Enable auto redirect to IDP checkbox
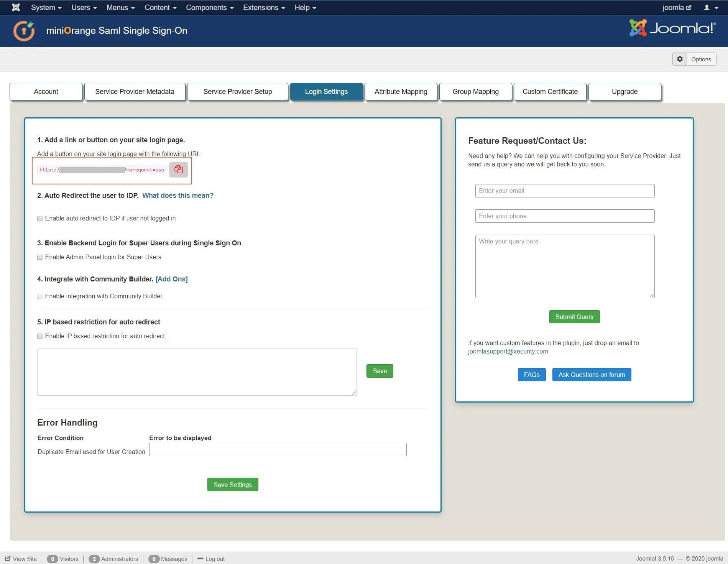The height and width of the screenshot is (564, 728). click(40, 219)
